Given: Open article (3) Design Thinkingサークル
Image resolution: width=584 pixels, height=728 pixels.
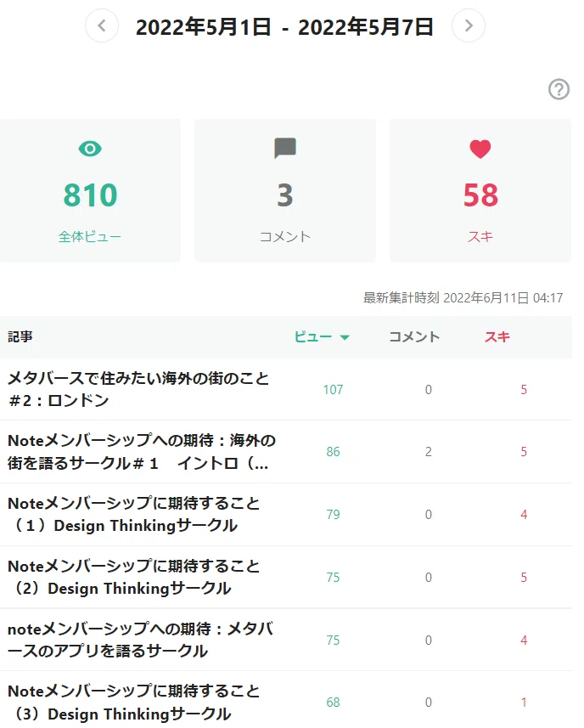Looking at the screenshot, I should [133, 702].
